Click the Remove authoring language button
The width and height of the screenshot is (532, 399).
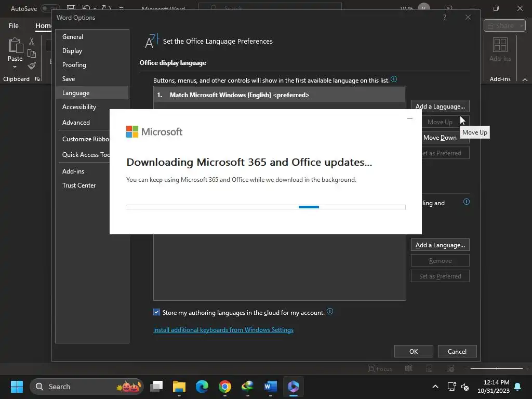tap(440, 261)
